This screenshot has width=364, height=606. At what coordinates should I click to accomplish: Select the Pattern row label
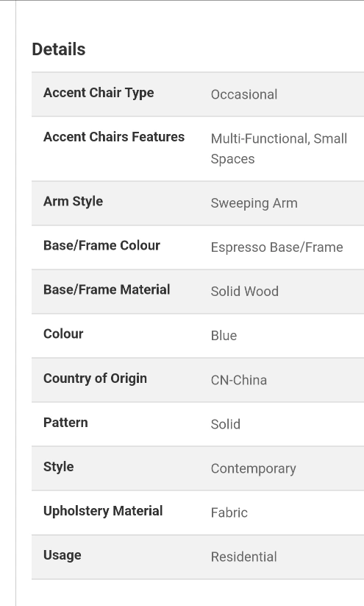pyautogui.click(x=65, y=423)
